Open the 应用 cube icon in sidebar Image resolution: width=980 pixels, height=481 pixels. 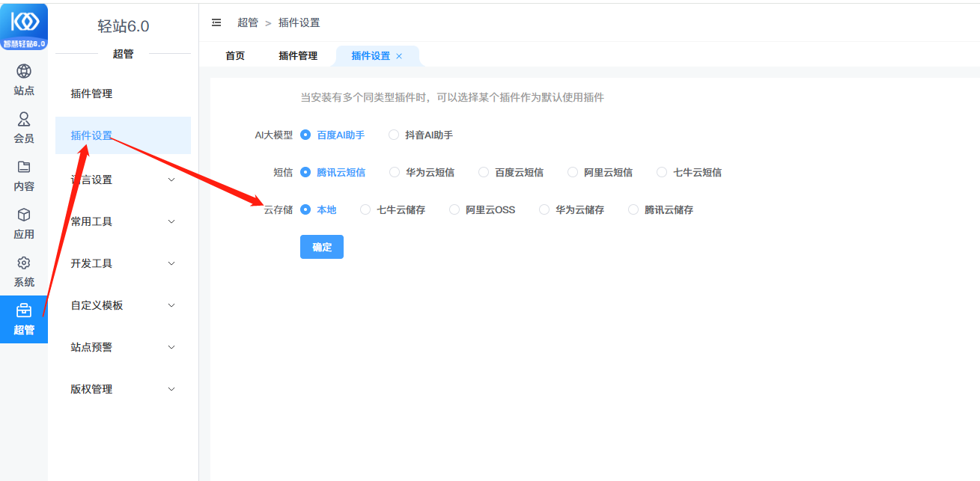click(24, 215)
